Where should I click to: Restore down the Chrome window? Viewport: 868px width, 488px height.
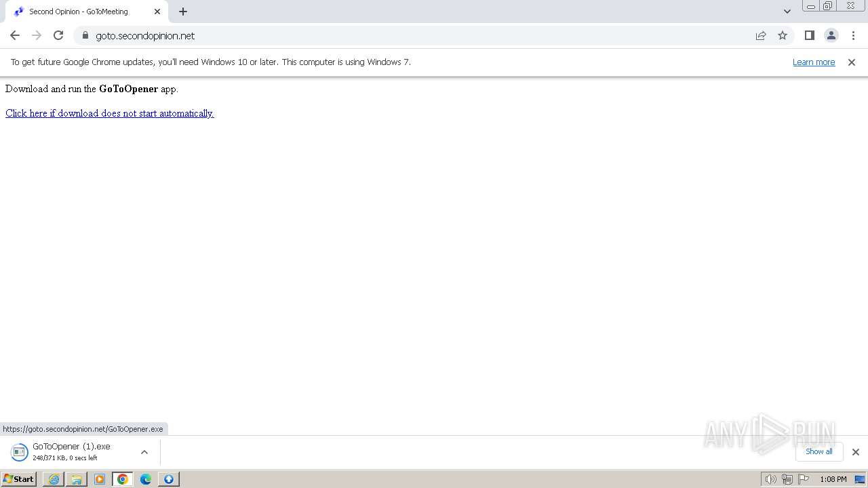coord(828,6)
